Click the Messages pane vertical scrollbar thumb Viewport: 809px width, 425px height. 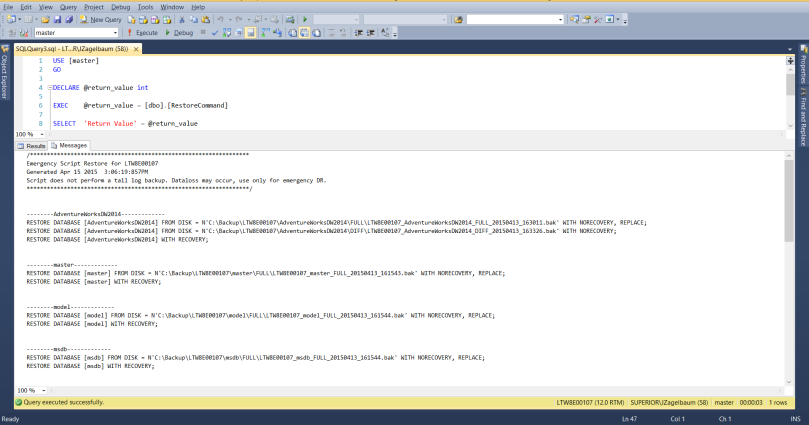[x=789, y=201]
